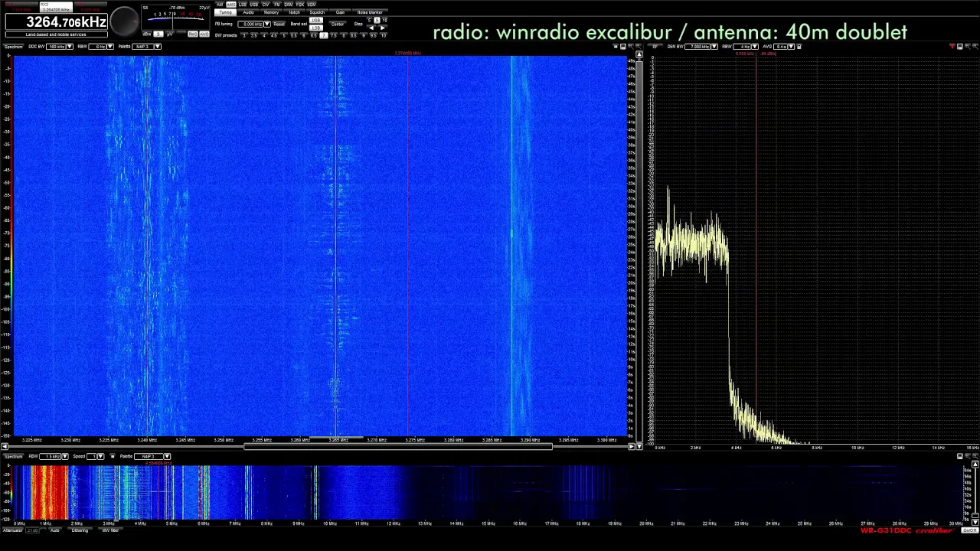Choose the 5 kHz bandwidth preset
This screenshot has height=551, width=980.
[x=284, y=35]
